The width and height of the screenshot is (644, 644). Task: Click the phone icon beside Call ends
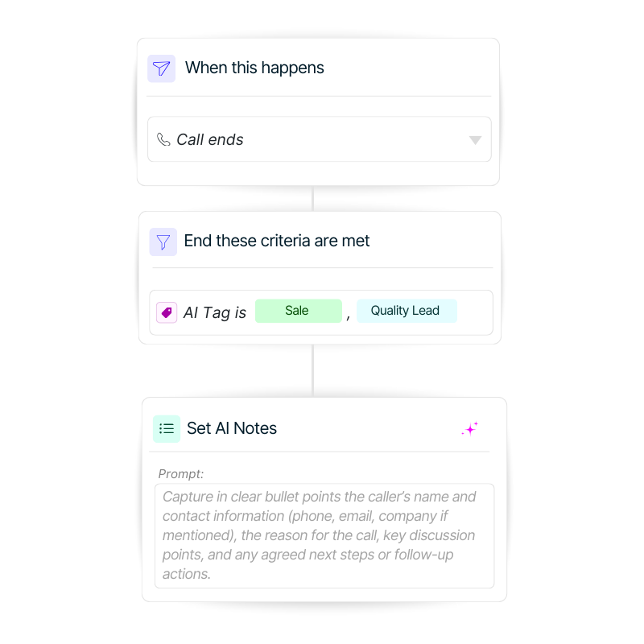163,139
